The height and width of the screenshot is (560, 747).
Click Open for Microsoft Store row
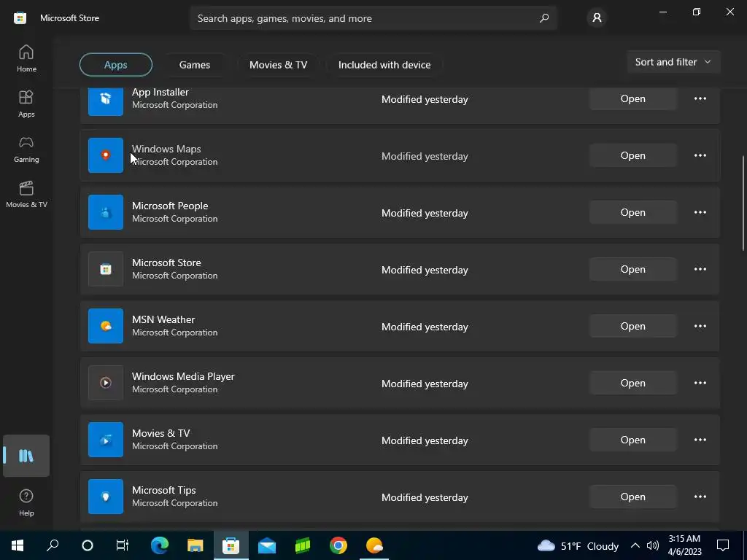click(632, 269)
